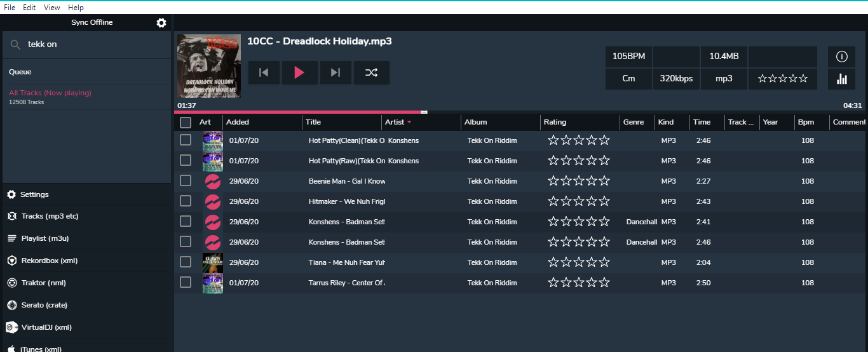Viewport: 868px width, 352px height.
Task: Select All Tracks (Now playing) queue
Action: pos(50,93)
